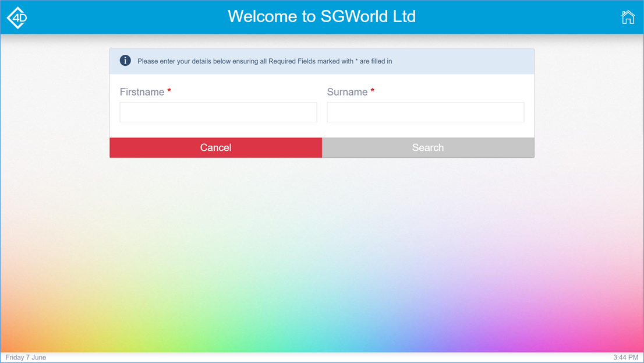
Task: Click the red Cancel button
Action: 215,147
